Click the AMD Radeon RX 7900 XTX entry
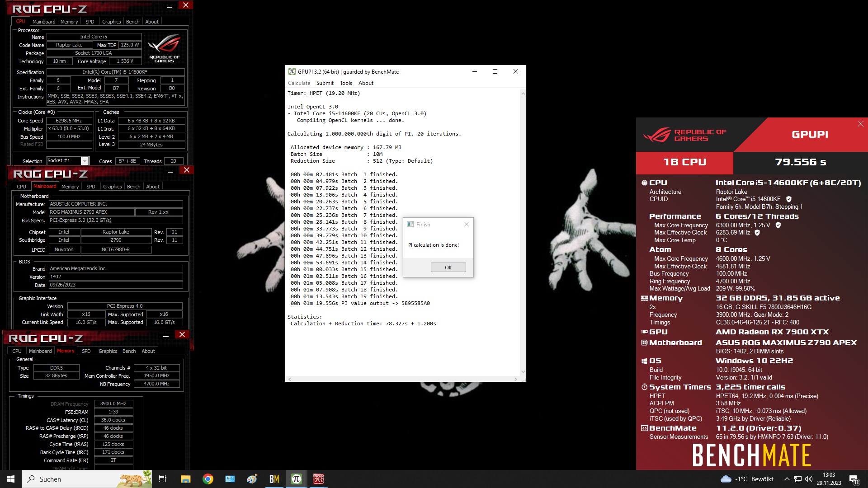868x488 pixels. (772, 332)
